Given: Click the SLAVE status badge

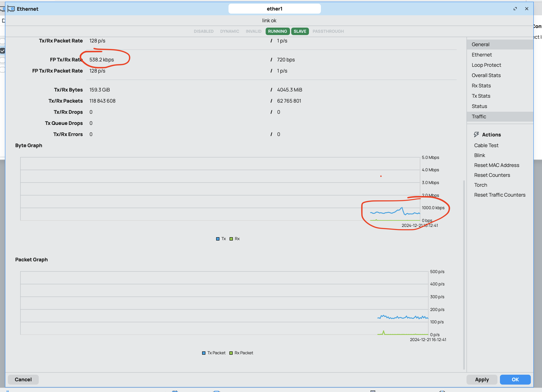Looking at the screenshot, I should point(300,31).
